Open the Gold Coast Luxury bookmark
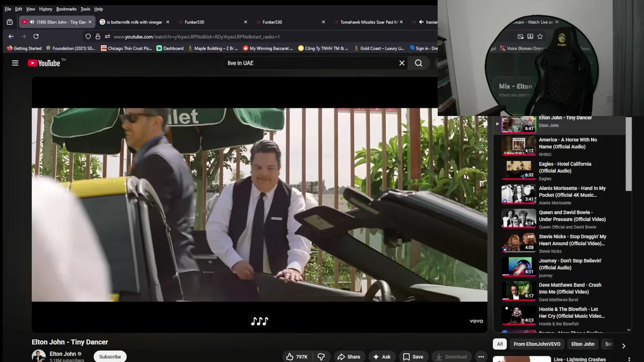 378,48
